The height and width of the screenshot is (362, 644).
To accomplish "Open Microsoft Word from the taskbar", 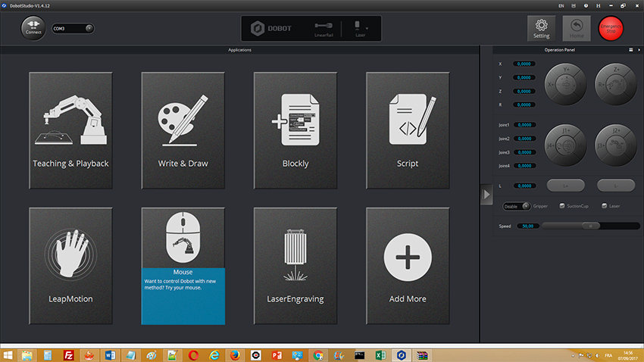I will [110, 355].
